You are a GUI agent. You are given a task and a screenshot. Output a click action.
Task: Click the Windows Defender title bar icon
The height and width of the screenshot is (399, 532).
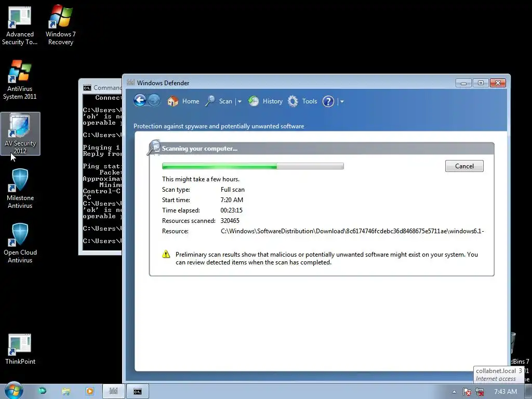coord(130,83)
